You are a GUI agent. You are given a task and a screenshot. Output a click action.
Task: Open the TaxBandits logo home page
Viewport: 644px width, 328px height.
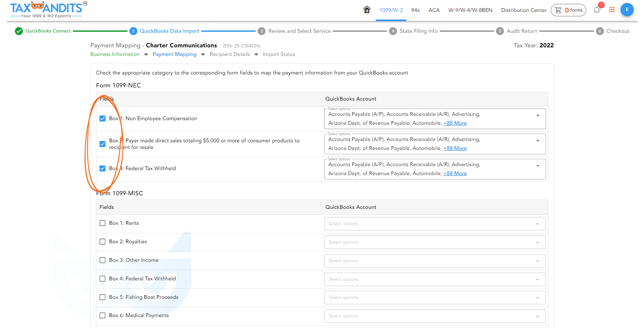click(x=49, y=10)
